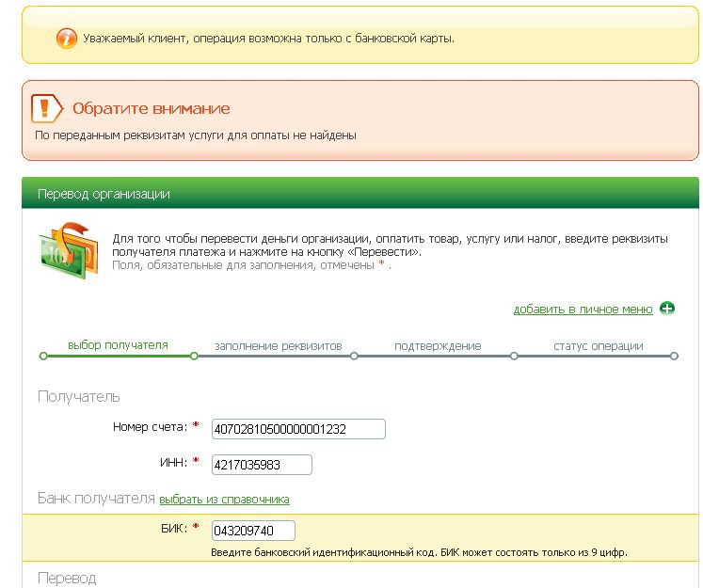
Task: Click the БИК input field
Action: [x=253, y=531]
